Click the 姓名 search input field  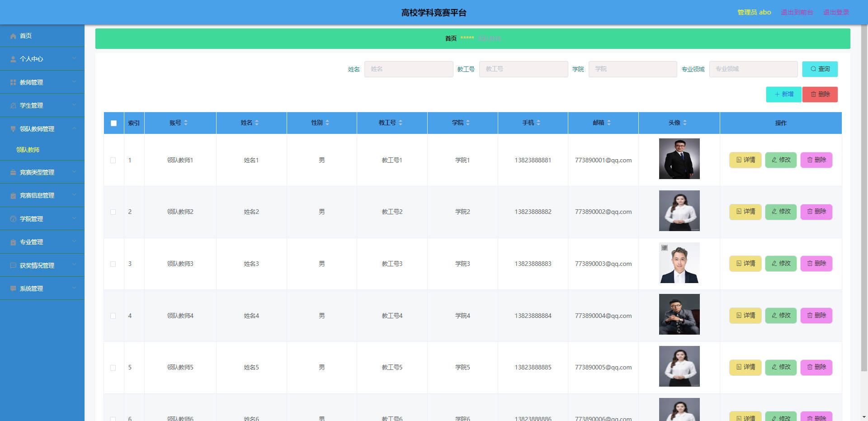click(409, 69)
